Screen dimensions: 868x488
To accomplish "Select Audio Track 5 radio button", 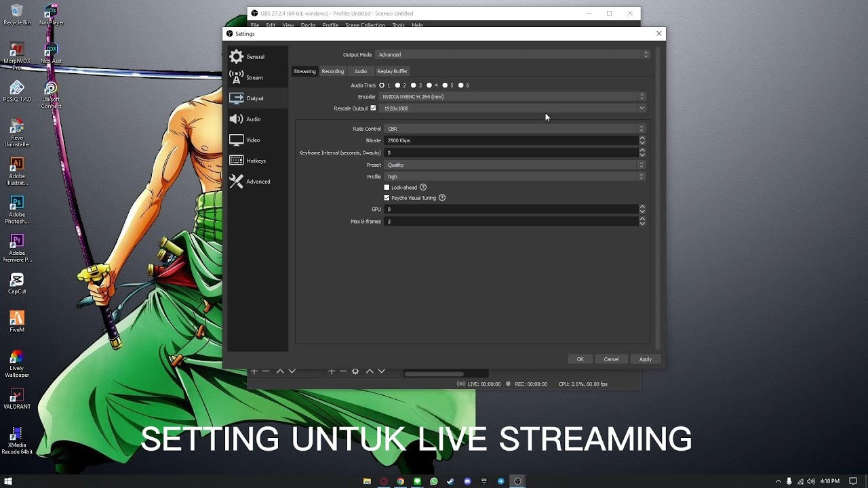I will pyautogui.click(x=445, y=85).
